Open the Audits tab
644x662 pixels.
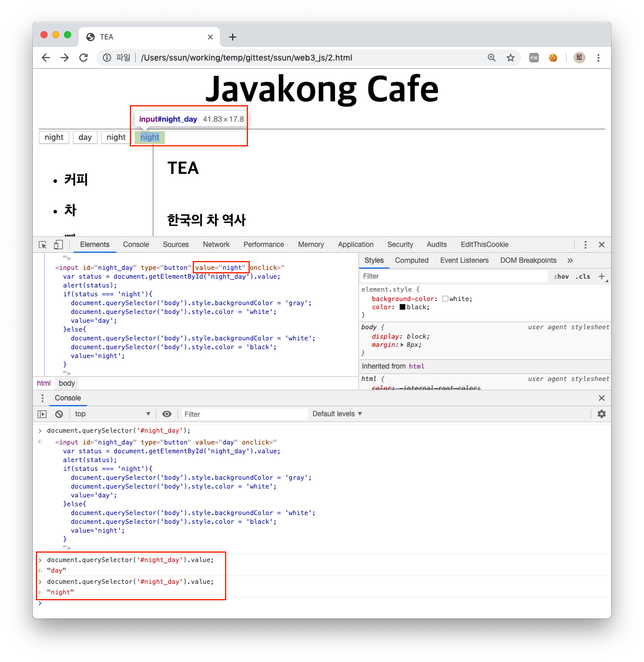[x=437, y=245]
